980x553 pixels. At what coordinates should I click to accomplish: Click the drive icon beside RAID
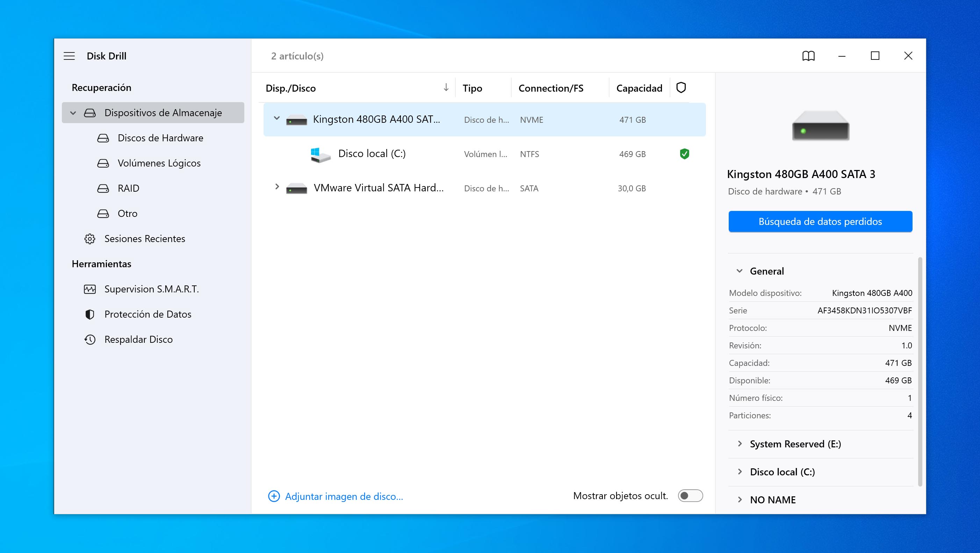point(103,188)
